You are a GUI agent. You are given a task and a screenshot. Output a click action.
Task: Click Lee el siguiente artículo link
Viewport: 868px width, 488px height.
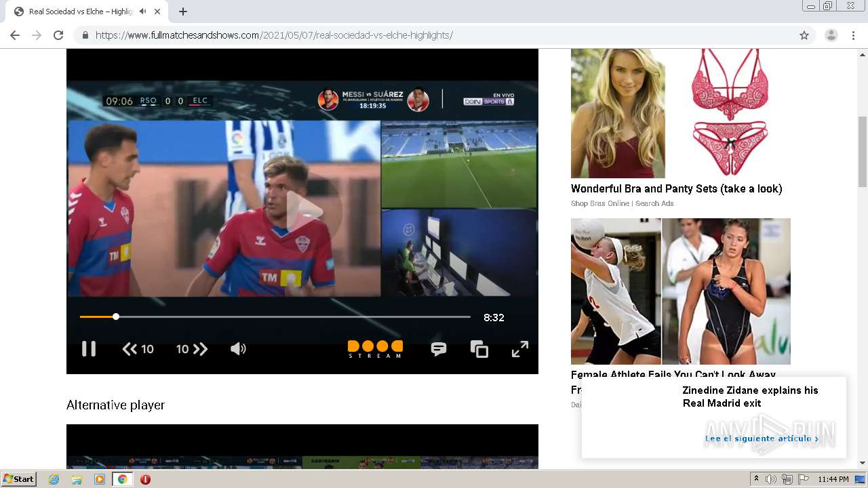click(762, 439)
